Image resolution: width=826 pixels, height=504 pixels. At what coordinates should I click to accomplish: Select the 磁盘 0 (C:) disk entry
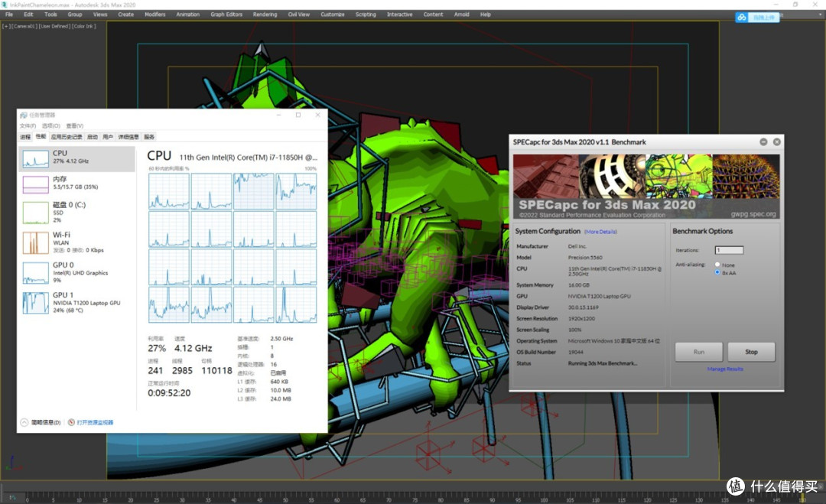[x=77, y=213]
